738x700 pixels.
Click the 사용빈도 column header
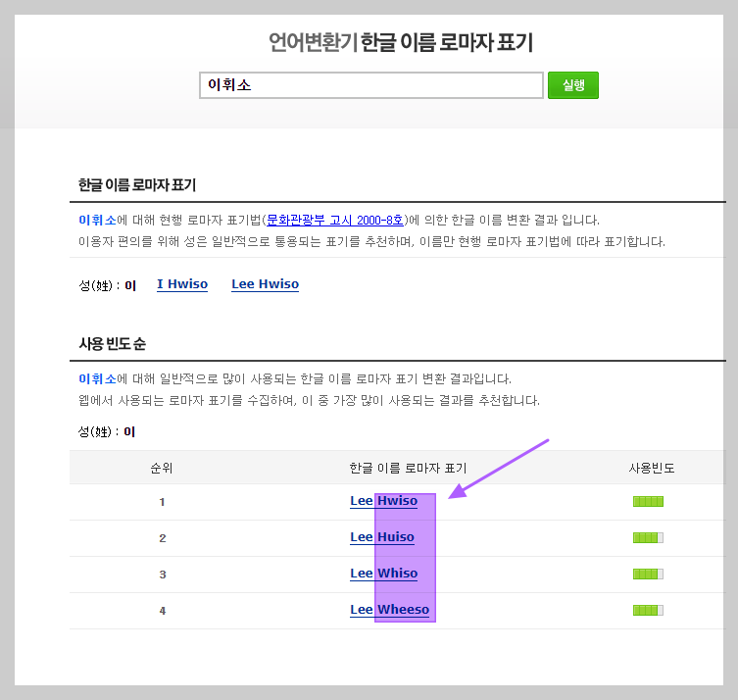click(652, 468)
